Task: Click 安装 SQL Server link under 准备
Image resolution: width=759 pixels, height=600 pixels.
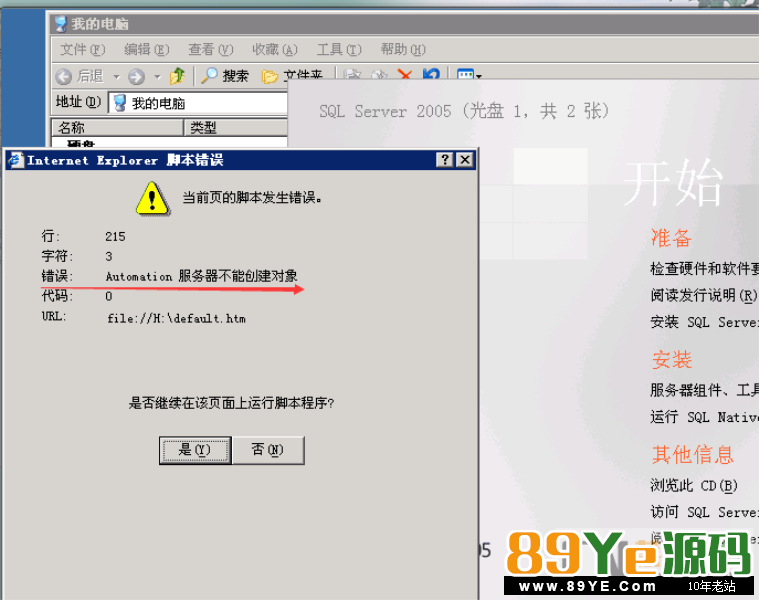Action: pos(704,322)
